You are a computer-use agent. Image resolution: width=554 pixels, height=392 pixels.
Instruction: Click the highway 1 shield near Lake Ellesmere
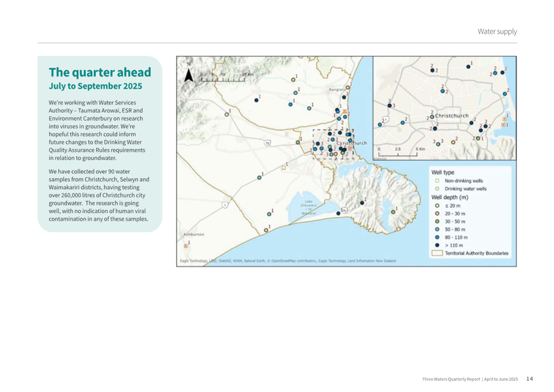(x=225, y=205)
